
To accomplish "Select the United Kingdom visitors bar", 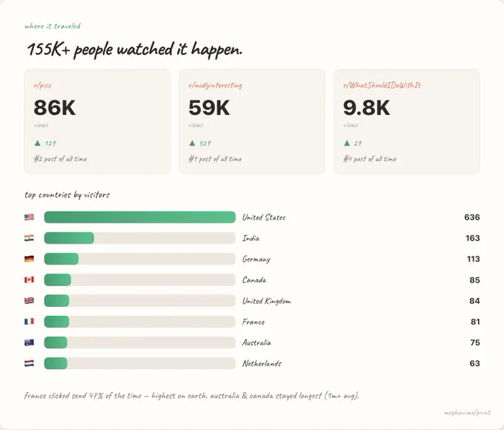I will click(x=140, y=301).
